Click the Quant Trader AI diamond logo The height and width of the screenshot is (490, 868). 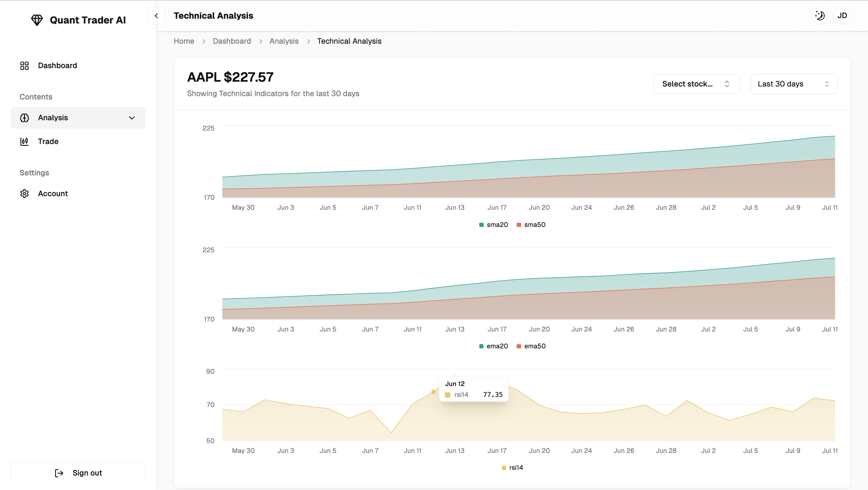(x=37, y=20)
